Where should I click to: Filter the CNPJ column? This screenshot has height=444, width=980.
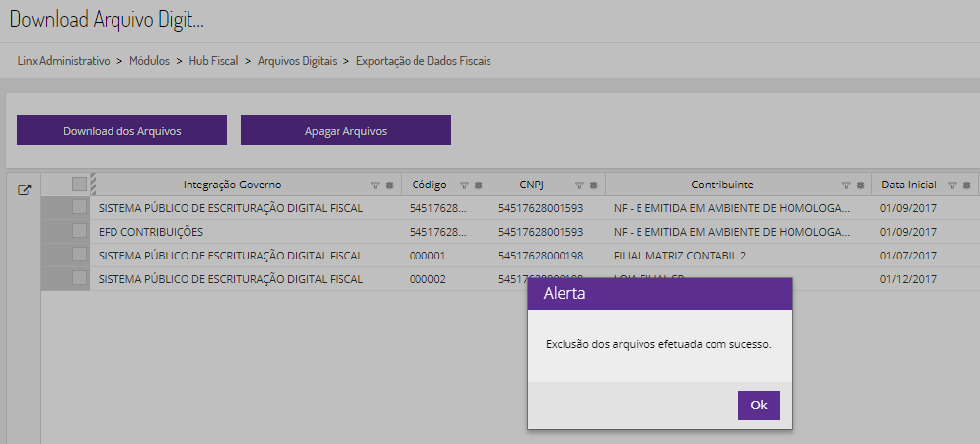pyautogui.click(x=579, y=185)
